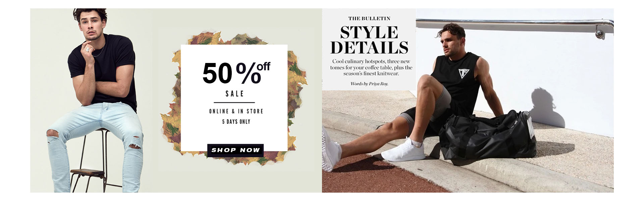Click the SHOP NOW button
The width and height of the screenshot is (644, 201).
[x=235, y=150]
